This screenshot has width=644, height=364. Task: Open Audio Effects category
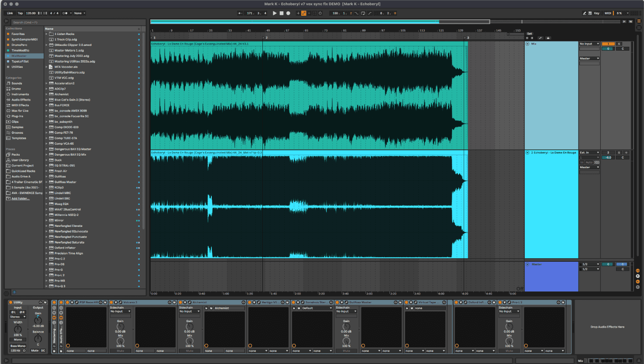tap(21, 100)
